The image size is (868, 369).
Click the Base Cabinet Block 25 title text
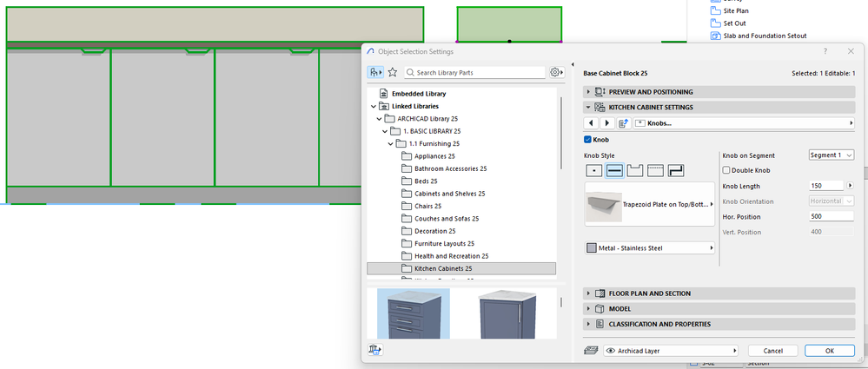pyautogui.click(x=615, y=73)
